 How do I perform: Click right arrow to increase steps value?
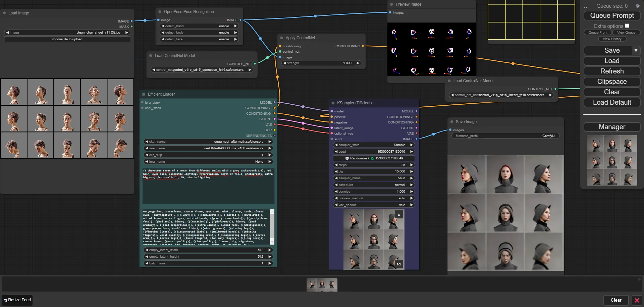(x=412, y=165)
